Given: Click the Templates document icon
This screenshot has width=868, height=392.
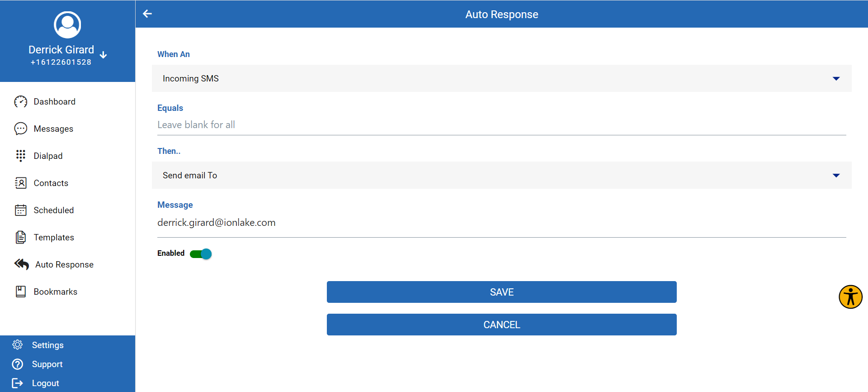Looking at the screenshot, I should point(21,237).
